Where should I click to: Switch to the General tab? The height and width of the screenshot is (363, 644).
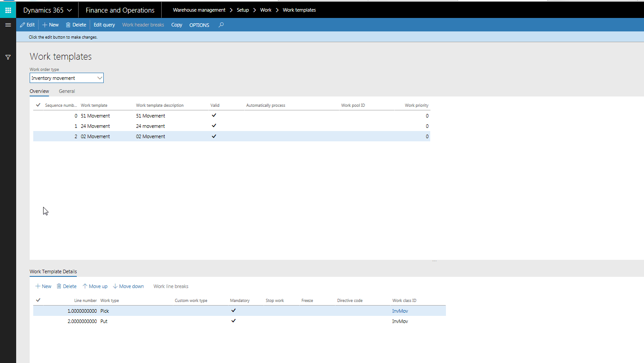pos(66,91)
